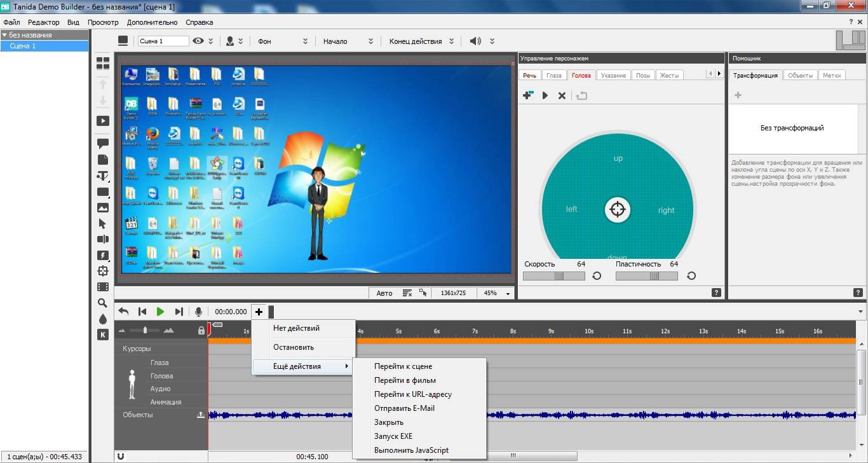Viewport: 868px width, 463px height.
Task: Click the Авто button below canvas
Action: (384, 293)
